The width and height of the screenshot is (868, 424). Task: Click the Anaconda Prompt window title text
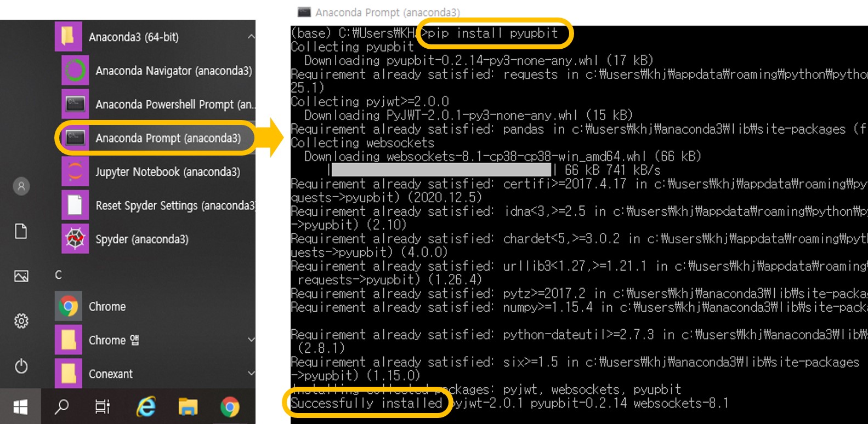388,12
